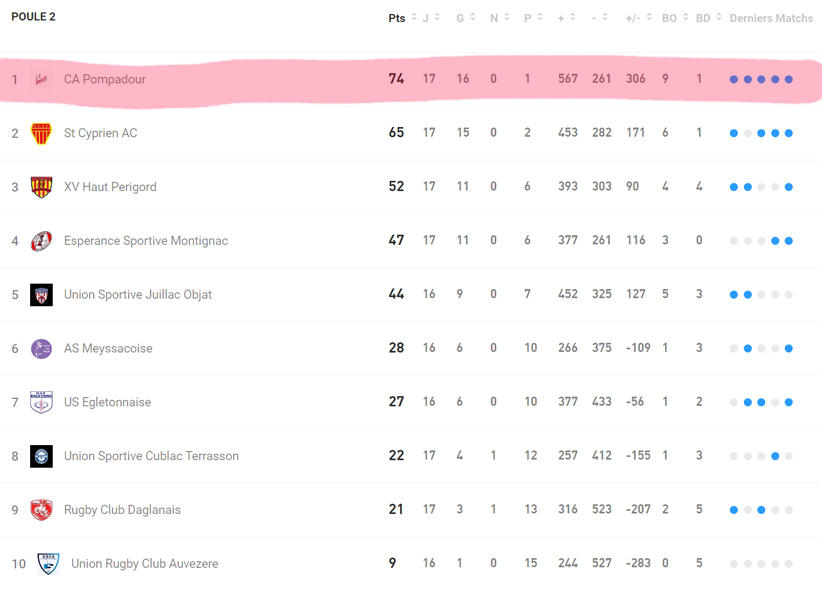Click the Poule 2 heading

(x=33, y=17)
